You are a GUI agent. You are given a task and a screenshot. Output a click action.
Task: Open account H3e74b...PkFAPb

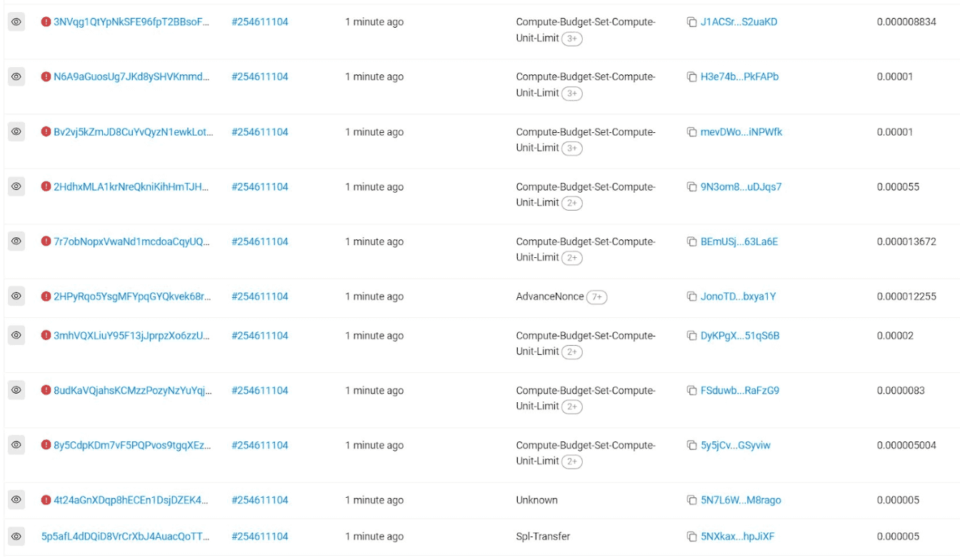coord(739,77)
